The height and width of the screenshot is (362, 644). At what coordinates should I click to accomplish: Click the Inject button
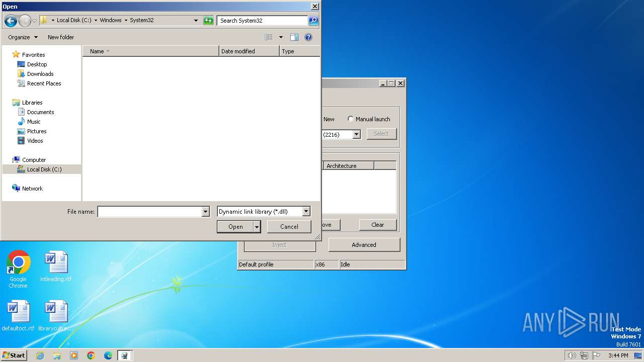click(x=279, y=245)
